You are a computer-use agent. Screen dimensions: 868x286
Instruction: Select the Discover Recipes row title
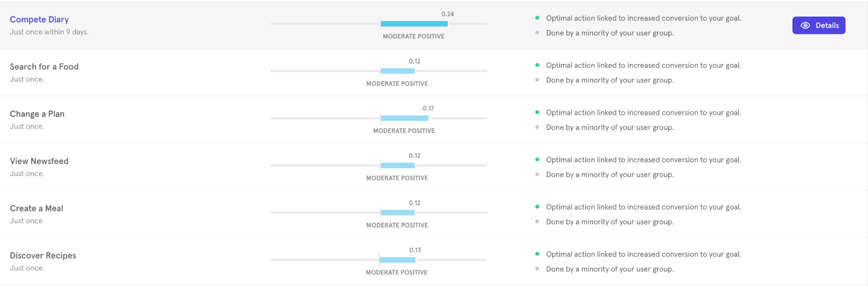pyautogui.click(x=43, y=256)
